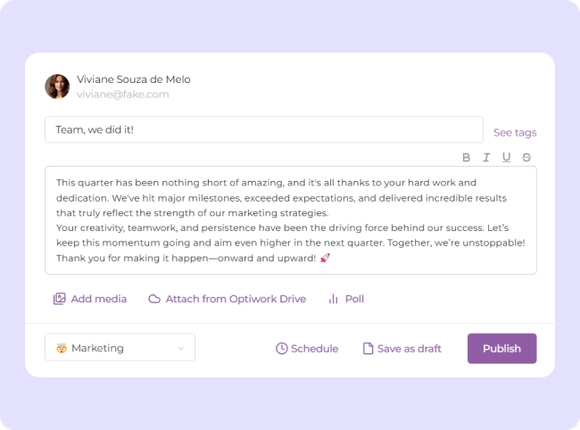The width and height of the screenshot is (580, 430).
Task: Click the Add media image icon
Action: coord(59,299)
